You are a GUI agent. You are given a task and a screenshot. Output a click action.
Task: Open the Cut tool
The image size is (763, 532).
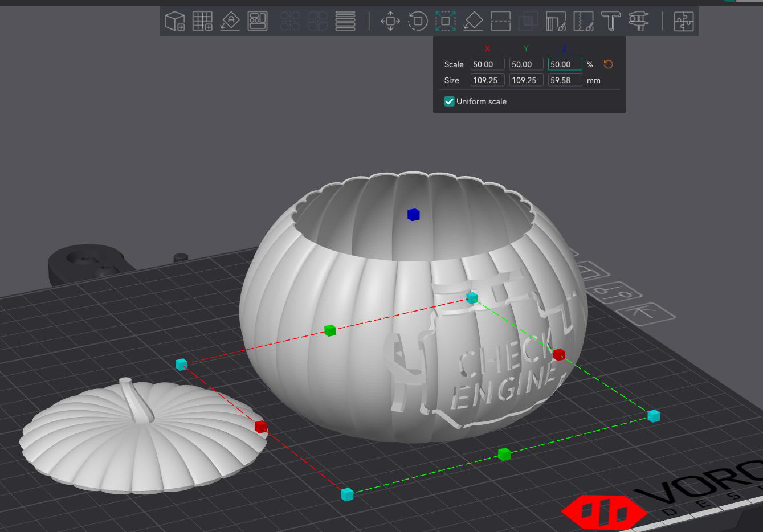pos(500,22)
